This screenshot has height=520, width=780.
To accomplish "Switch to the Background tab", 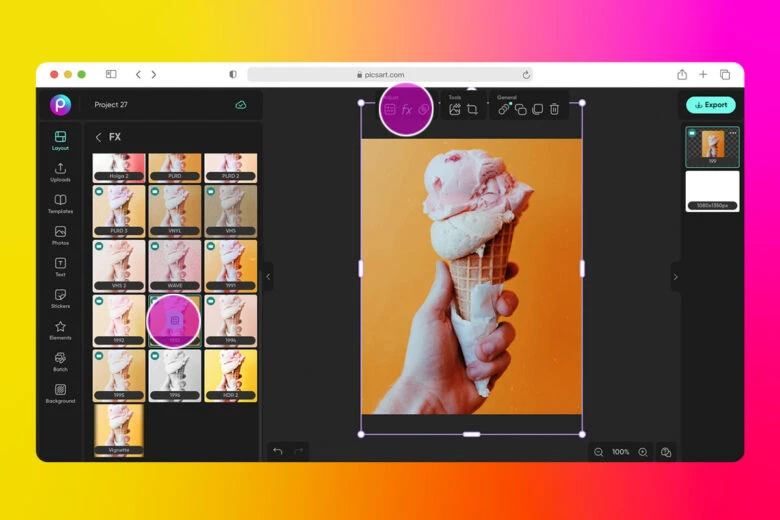I will [60, 393].
